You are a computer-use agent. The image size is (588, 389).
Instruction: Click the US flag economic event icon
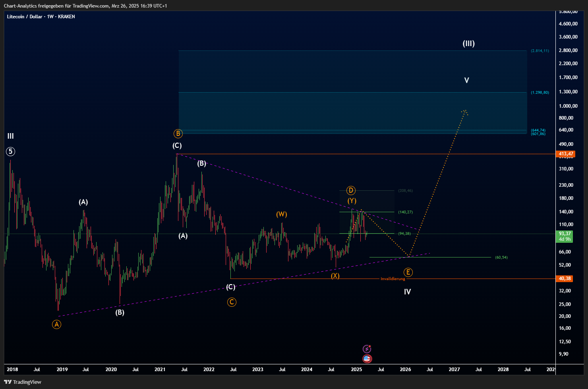(367, 359)
